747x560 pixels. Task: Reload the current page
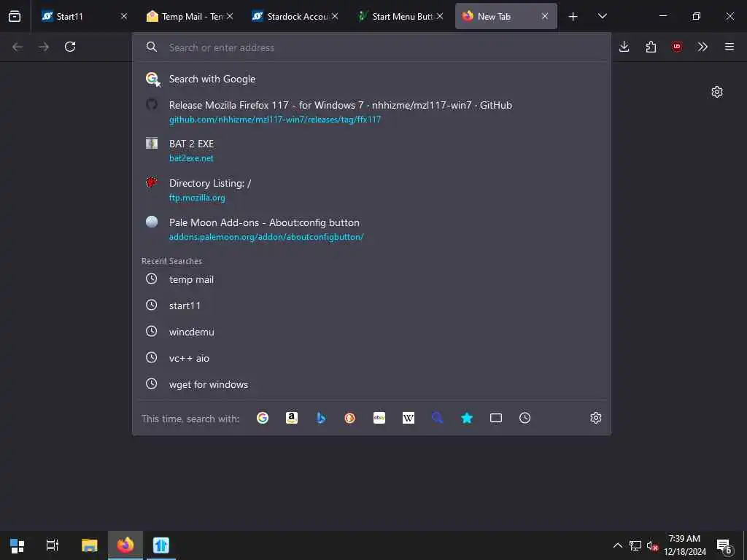[x=70, y=47]
